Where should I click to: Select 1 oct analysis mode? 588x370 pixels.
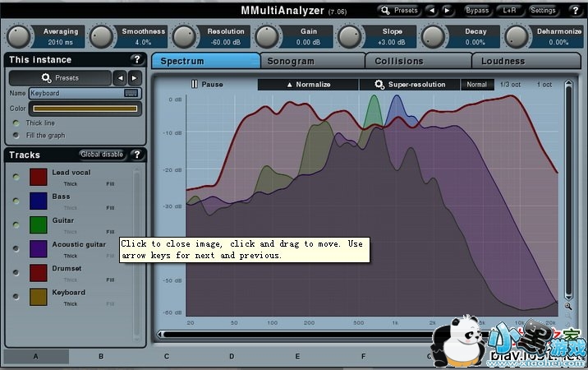(544, 85)
